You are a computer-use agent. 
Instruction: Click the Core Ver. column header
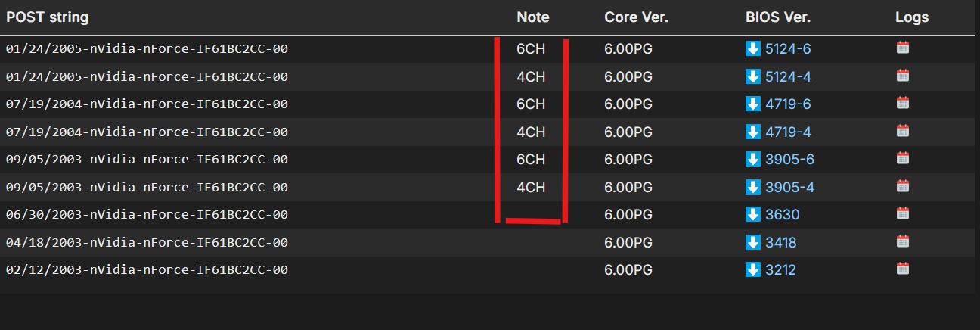click(637, 17)
